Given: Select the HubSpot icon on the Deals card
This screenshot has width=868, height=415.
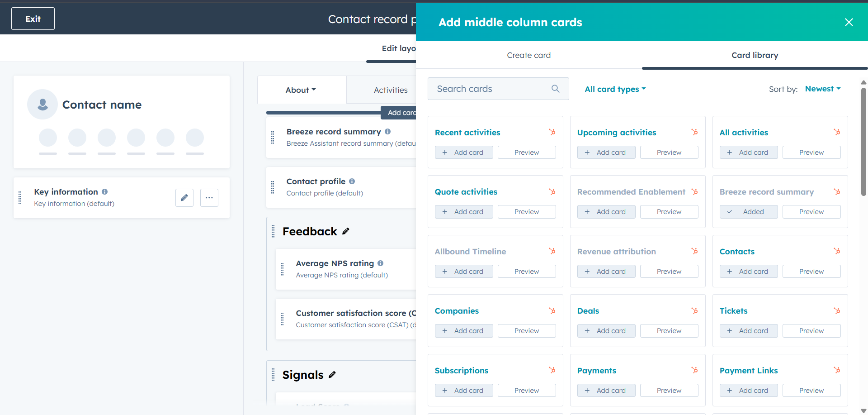Looking at the screenshot, I should click(x=694, y=311).
